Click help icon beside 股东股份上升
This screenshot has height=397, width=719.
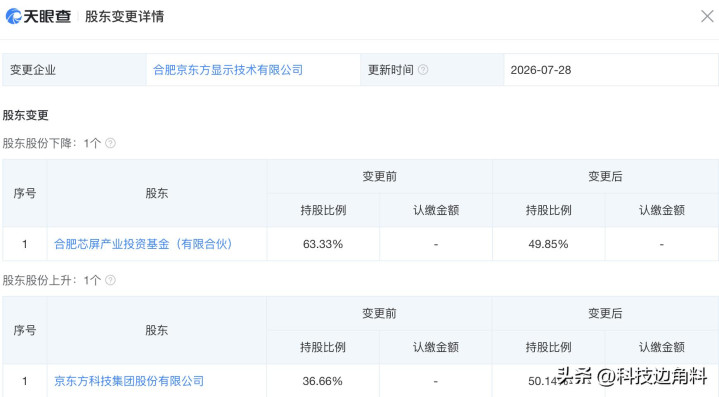click(x=111, y=280)
